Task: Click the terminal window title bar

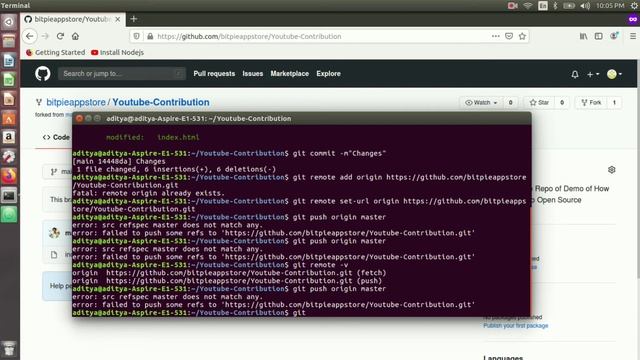Action: point(302,119)
